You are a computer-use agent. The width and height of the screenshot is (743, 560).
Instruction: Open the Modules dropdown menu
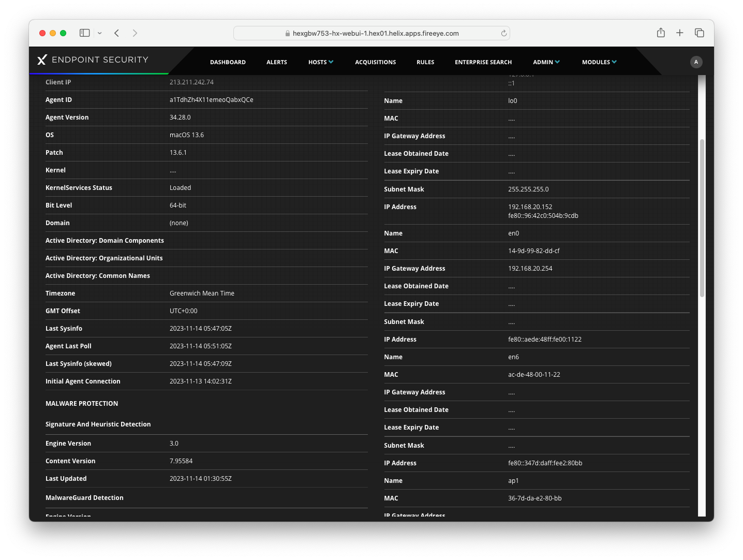pyautogui.click(x=599, y=62)
